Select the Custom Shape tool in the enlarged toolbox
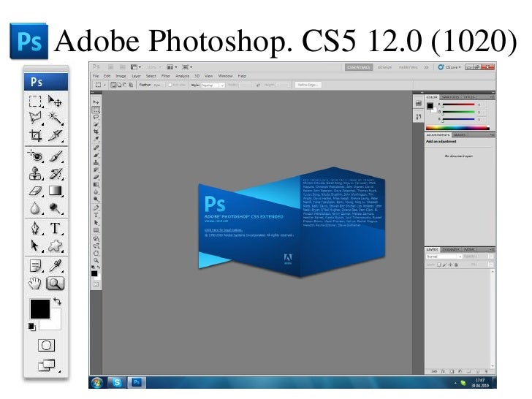The height and width of the screenshot is (399, 532). point(56,246)
